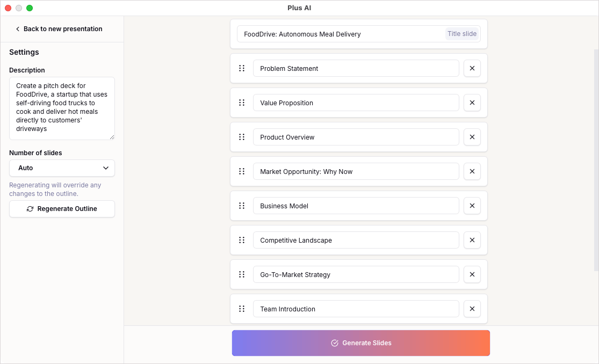Click the Plus AI window title
The height and width of the screenshot is (364, 599).
point(300,8)
